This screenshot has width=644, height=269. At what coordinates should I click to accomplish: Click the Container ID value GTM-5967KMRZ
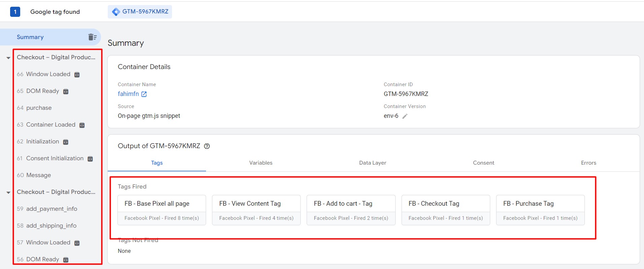coord(406,94)
